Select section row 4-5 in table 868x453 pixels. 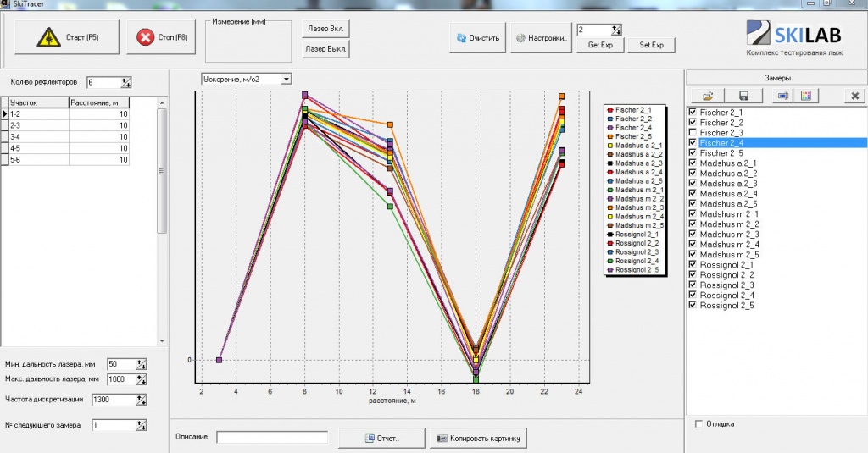point(65,148)
